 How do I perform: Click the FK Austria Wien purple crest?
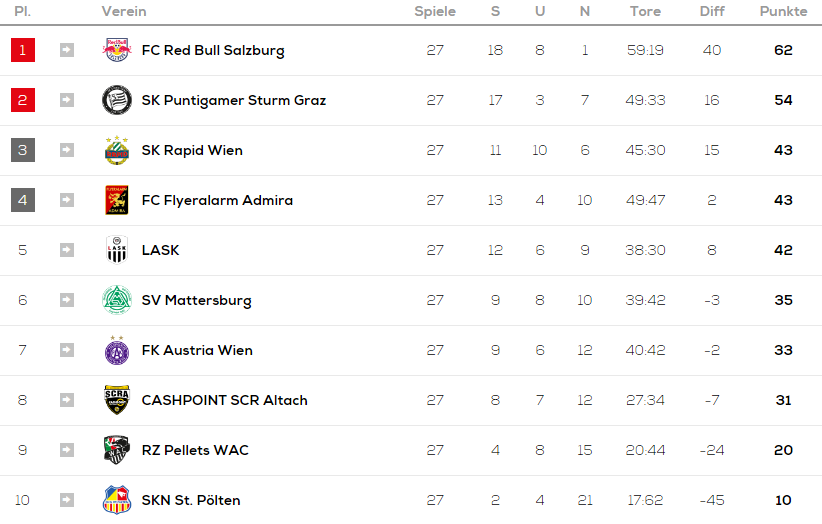tap(116, 350)
